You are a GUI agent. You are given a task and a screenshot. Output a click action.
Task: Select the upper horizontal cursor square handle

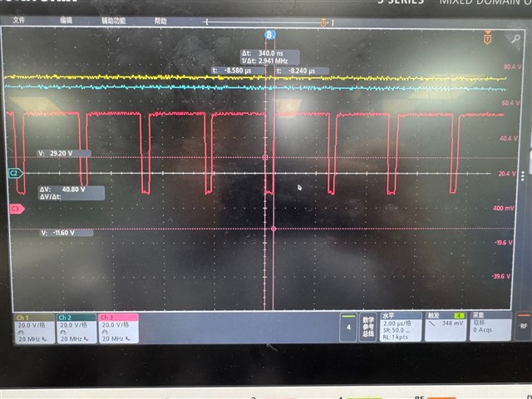(265, 157)
